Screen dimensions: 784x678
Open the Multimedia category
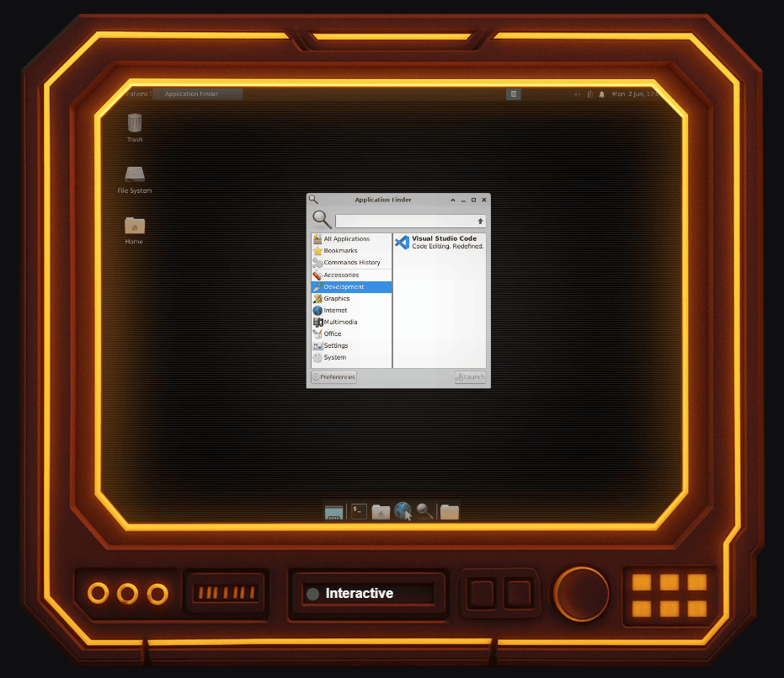point(351,322)
